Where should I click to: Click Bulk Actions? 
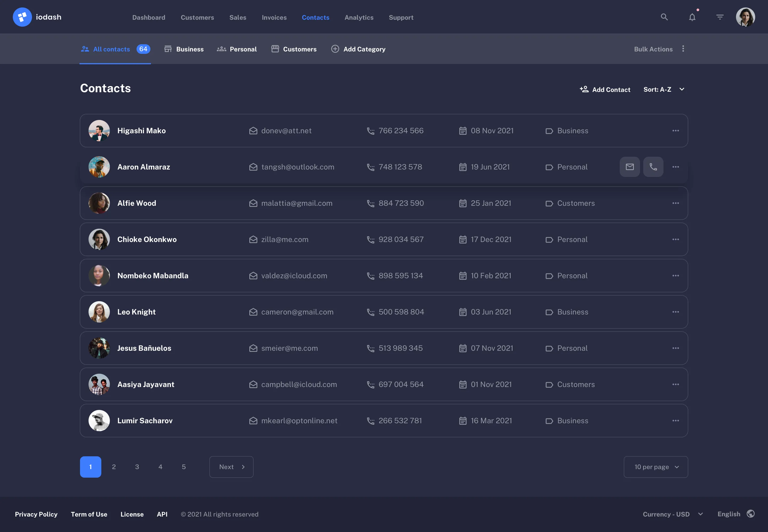click(653, 49)
